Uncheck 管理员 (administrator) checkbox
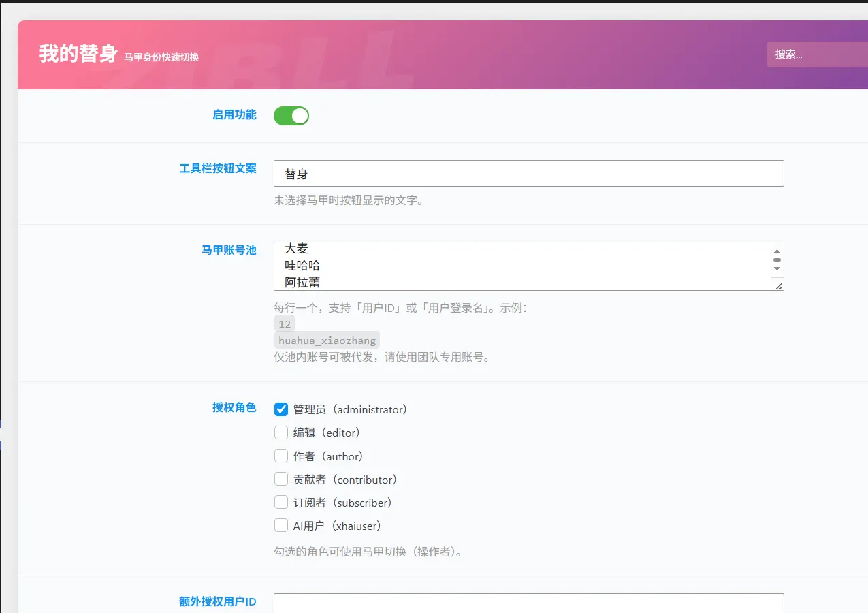This screenshot has width=868, height=613. [x=281, y=409]
